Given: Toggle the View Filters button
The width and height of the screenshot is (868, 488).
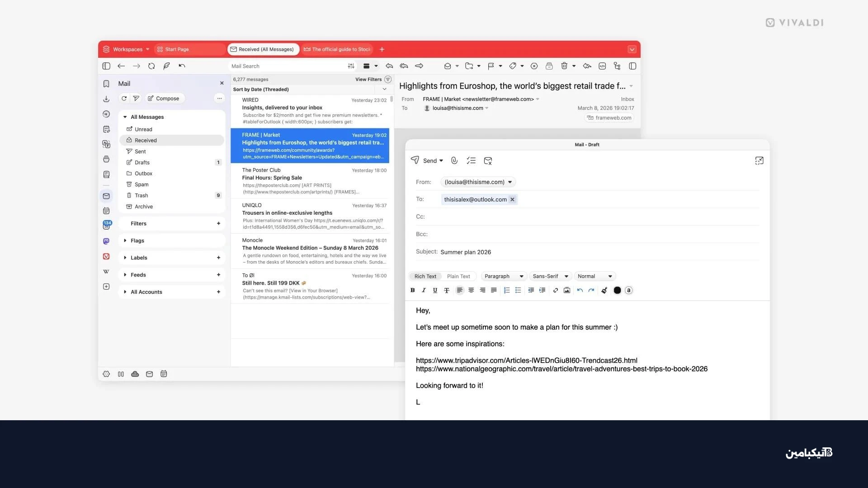Looking at the screenshot, I should pyautogui.click(x=373, y=79).
